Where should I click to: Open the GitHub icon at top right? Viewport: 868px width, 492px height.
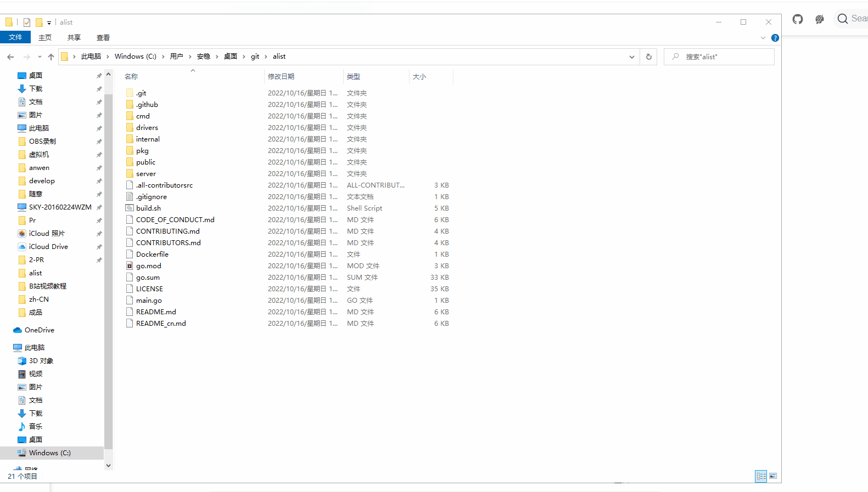[798, 19]
